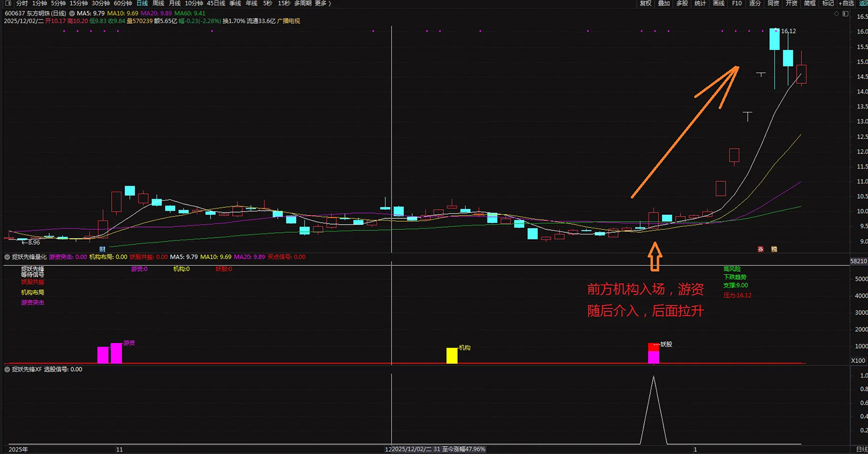Image resolution: width=868 pixels, height=454 pixels.
Task: Click the yellow 机构 signal bar
Action: coord(451,356)
